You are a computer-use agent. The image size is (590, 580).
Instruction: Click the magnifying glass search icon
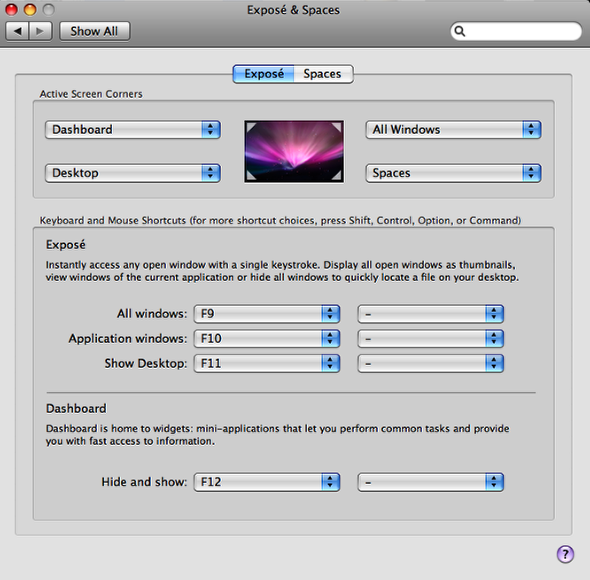click(460, 31)
